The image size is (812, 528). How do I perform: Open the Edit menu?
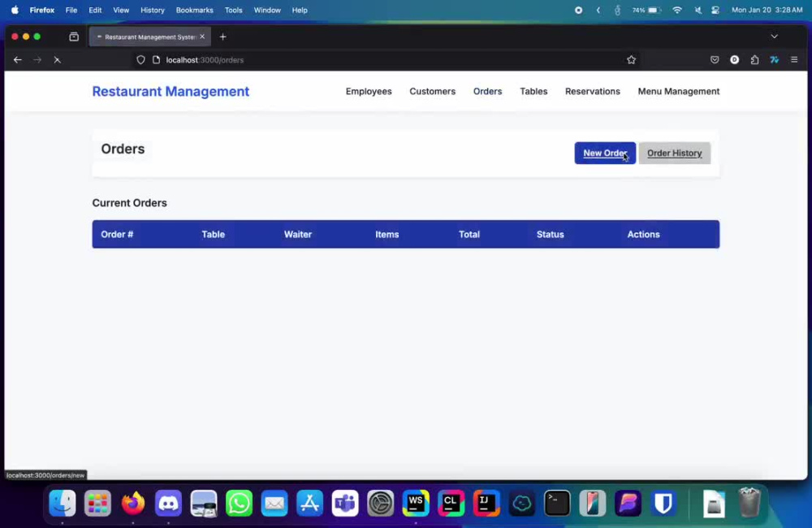point(95,10)
